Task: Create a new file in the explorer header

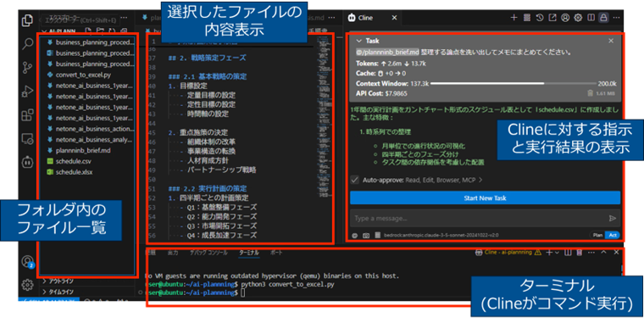Action: (88, 31)
